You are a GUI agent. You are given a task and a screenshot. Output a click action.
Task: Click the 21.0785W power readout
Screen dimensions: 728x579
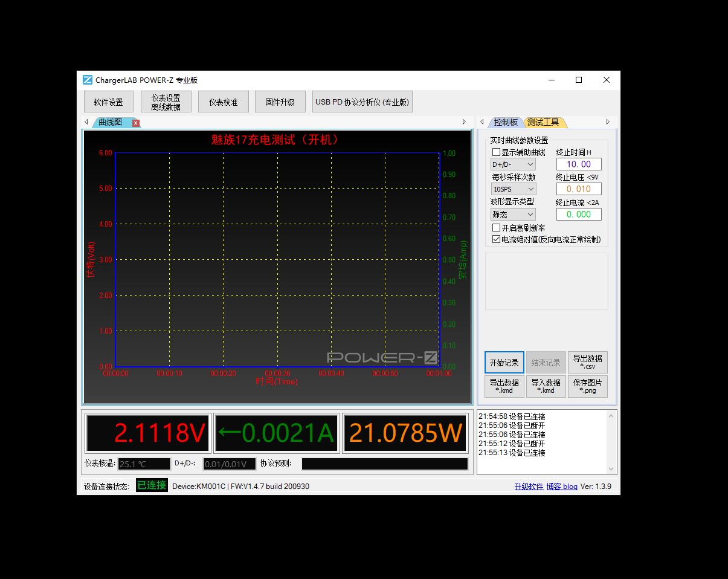point(405,433)
